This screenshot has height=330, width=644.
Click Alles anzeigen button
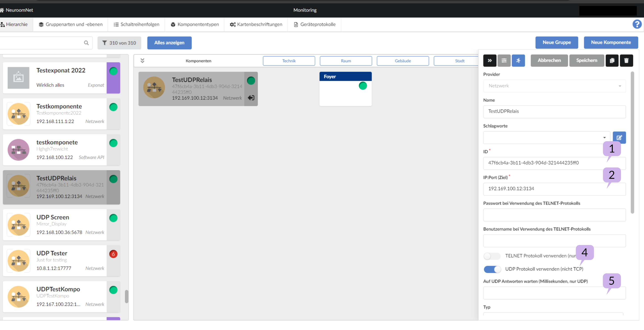click(x=169, y=43)
